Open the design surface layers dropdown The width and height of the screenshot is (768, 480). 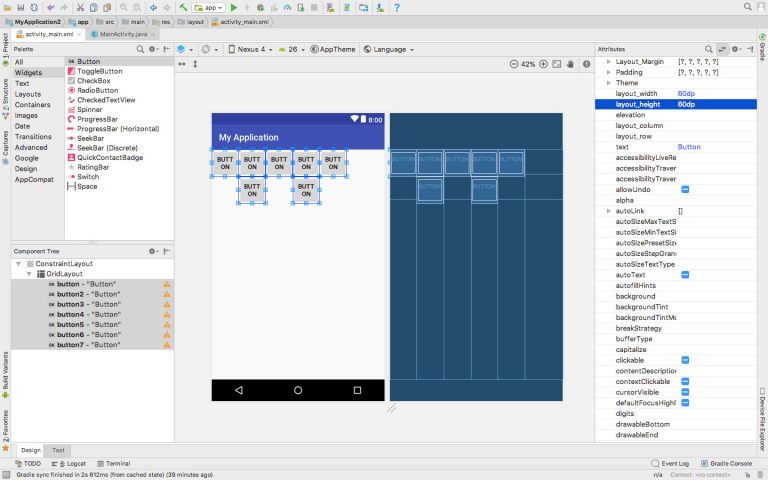point(185,49)
